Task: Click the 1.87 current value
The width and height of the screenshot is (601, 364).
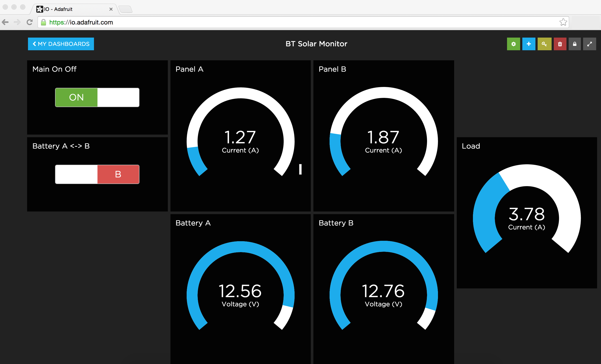Action: (383, 137)
